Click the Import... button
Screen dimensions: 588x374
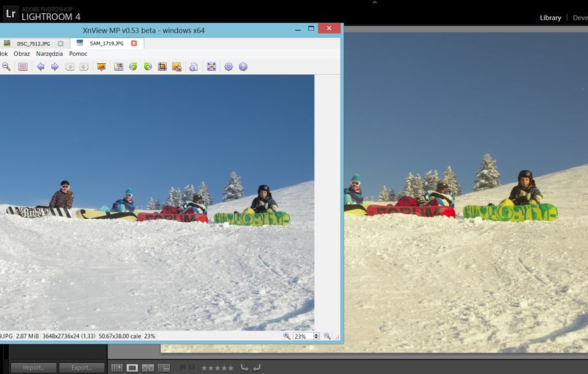(34, 367)
